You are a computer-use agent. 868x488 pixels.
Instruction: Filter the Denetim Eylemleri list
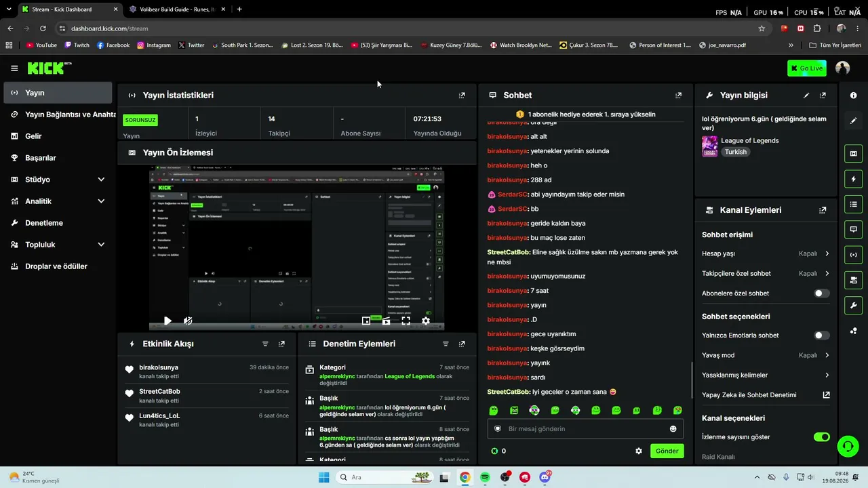point(446,344)
